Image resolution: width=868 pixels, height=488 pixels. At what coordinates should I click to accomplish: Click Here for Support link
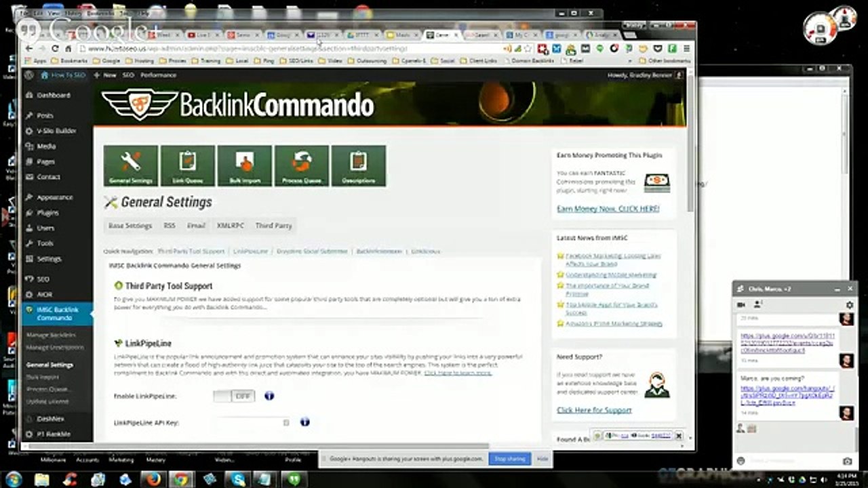[x=594, y=410]
